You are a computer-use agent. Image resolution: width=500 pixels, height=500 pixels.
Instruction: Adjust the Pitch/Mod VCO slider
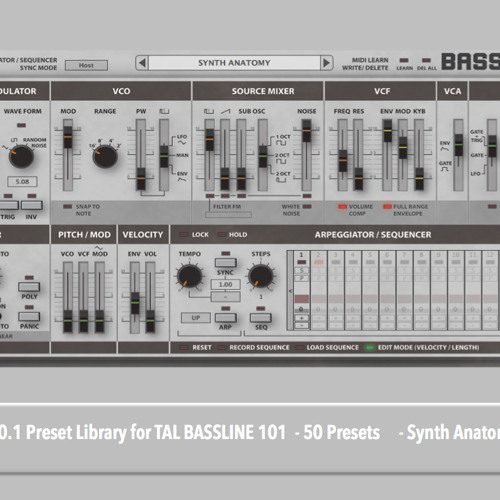click(68, 321)
